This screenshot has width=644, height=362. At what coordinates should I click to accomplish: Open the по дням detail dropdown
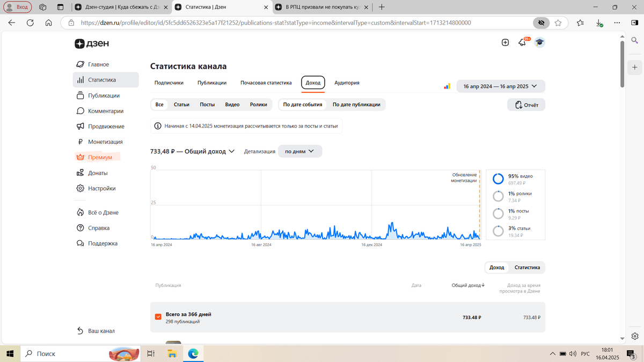point(300,151)
